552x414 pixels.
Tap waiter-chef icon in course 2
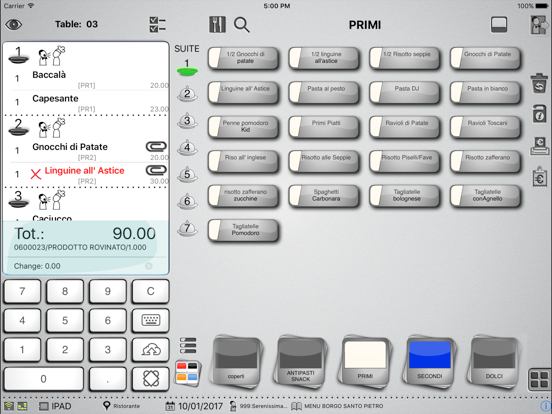coord(52,127)
